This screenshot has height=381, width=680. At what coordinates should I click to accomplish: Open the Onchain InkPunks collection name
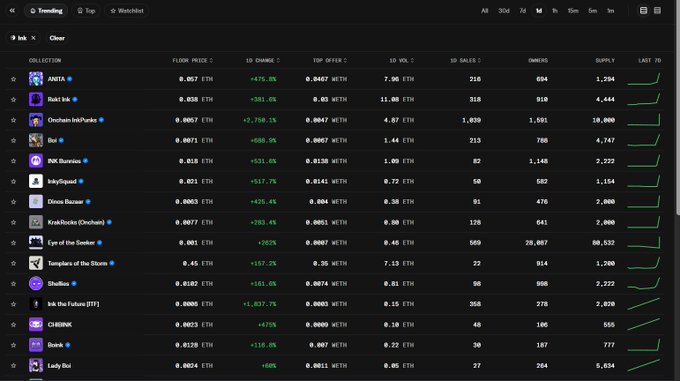[72, 120]
